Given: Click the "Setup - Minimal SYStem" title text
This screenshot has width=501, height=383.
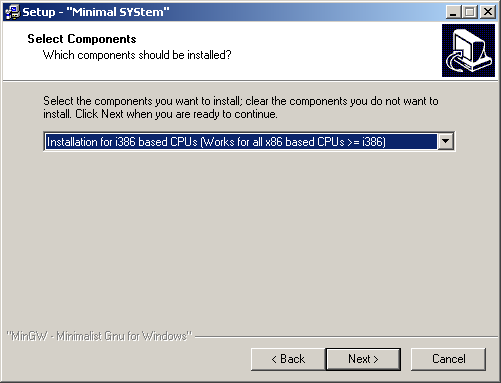Looking at the screenshot, I should [x=96, y=12].
